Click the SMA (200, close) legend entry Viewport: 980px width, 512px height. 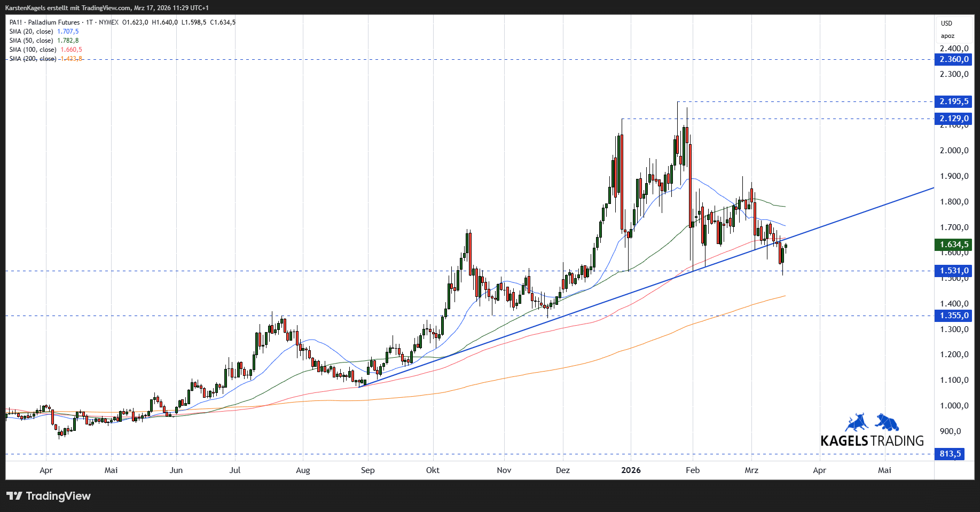33,59
